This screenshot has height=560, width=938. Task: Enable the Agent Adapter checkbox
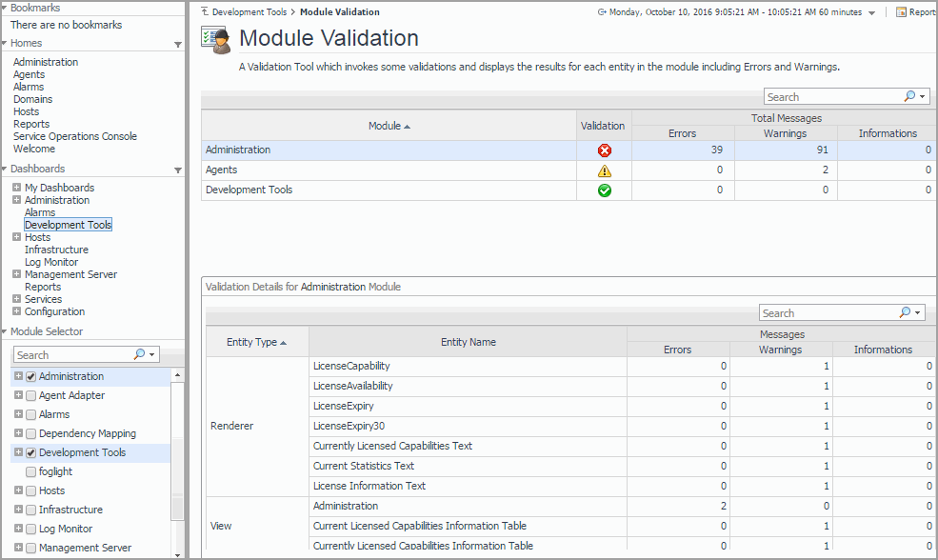click(31, 396)
